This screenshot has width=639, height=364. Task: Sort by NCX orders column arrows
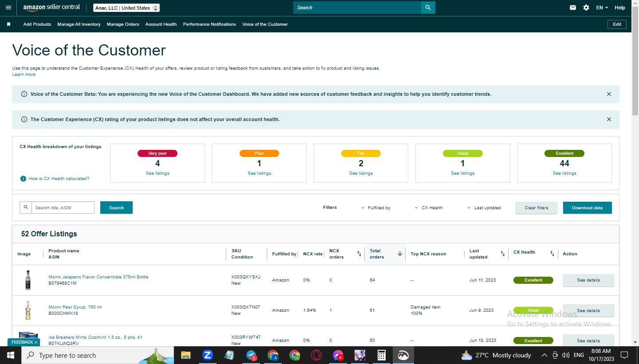[x=359, y=254]
